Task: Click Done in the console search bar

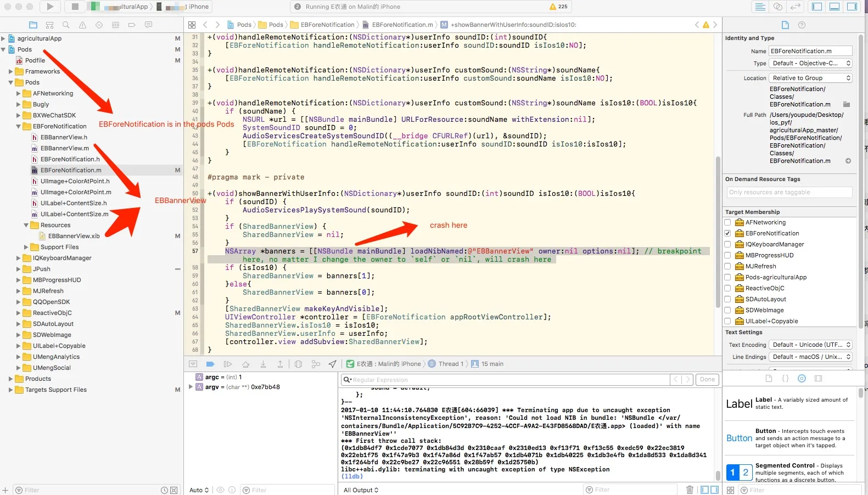Action: tap(707, 379)
